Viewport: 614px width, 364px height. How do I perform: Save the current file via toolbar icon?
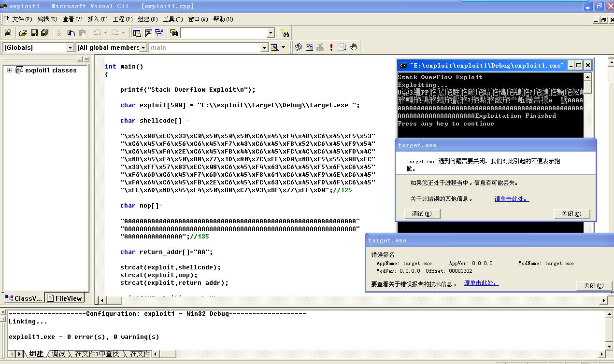34,33
